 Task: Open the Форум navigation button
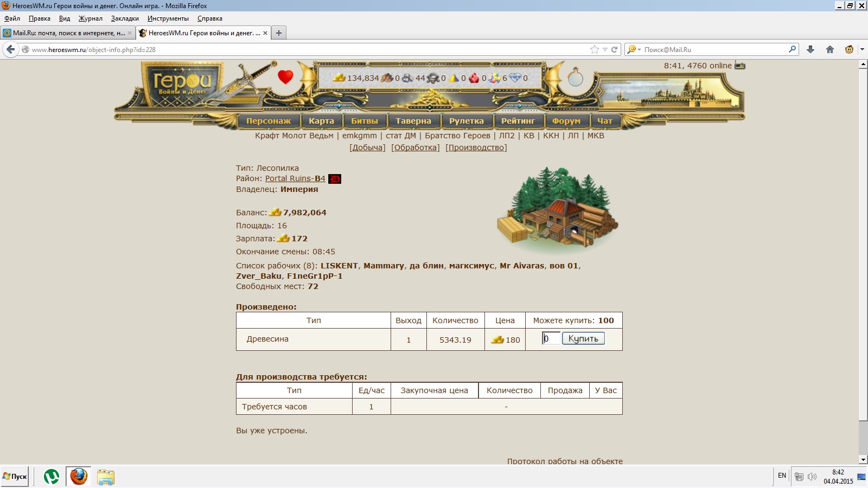pyautogui.click(x=566, y=121)
